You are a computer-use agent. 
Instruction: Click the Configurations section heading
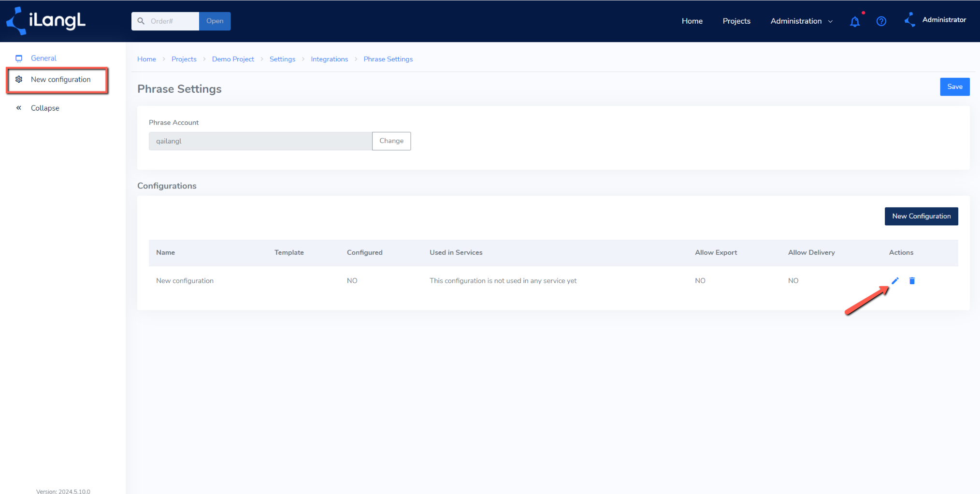pos(167,186)
